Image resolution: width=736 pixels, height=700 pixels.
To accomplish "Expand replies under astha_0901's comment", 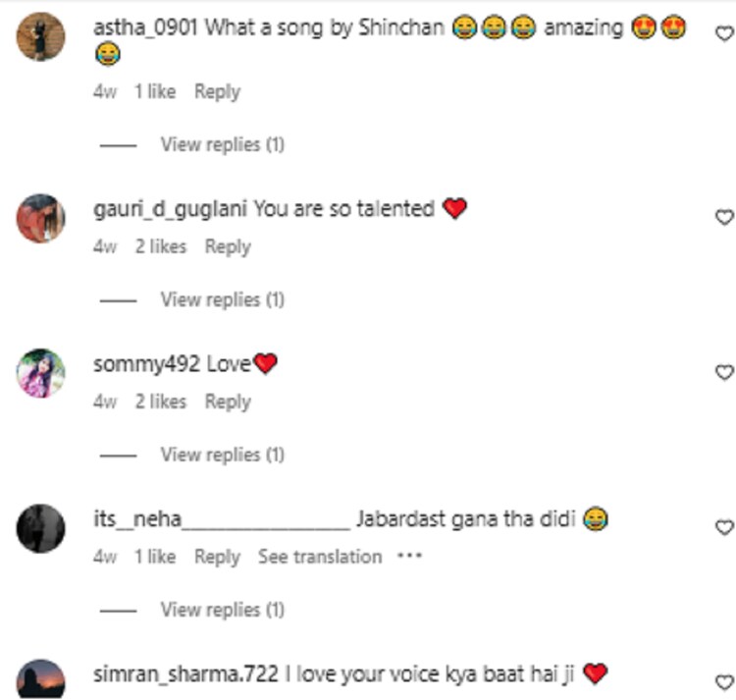I will coord(223,144).
